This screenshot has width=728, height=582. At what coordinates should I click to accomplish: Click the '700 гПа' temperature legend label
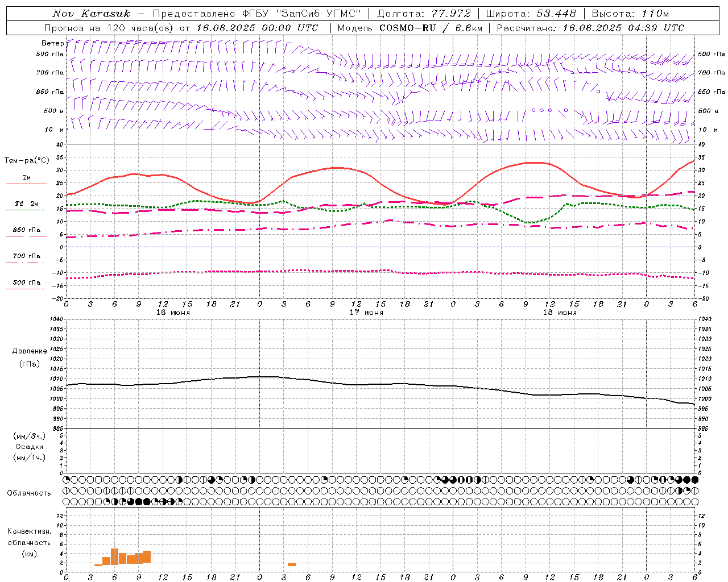(27, 256)
